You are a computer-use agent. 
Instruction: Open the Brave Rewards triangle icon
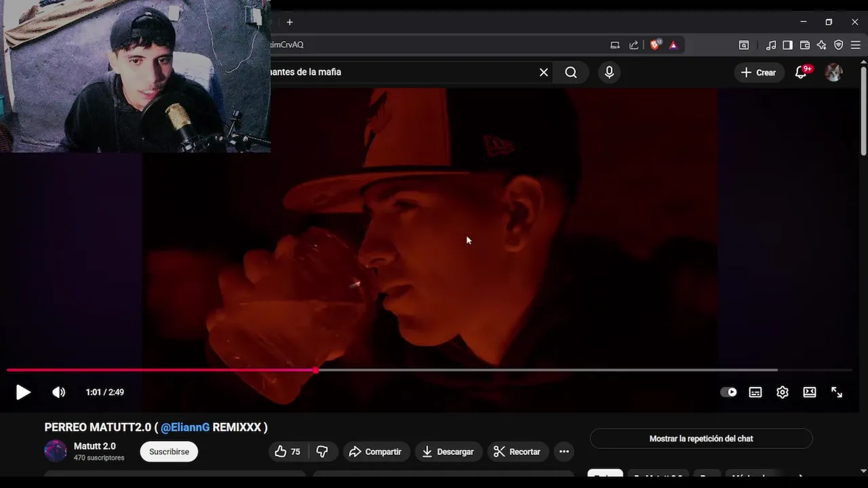(673, 45)
